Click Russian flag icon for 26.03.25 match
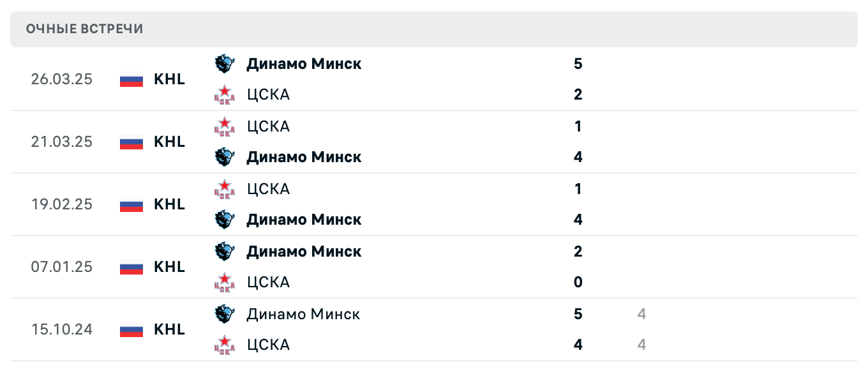This screenshot has height=369, width=868. [x=131, y=80]
